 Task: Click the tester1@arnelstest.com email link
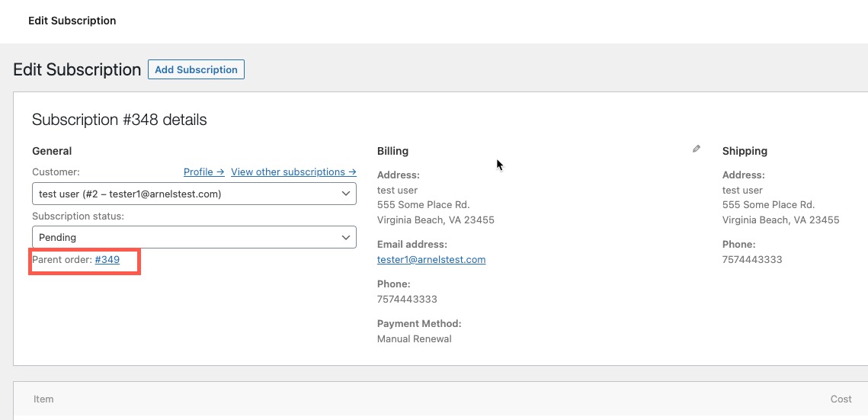pos(431,260)
